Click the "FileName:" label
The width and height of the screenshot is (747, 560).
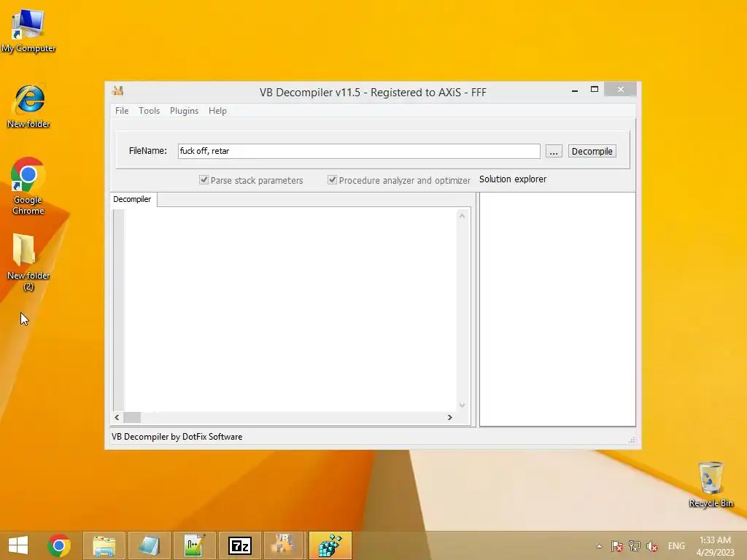point(147,151)
